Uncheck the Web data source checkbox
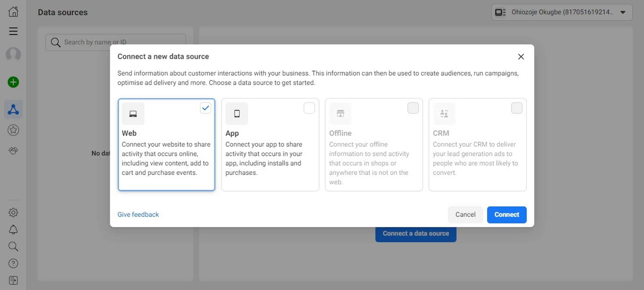Image resolution: width=644 pixels, height=290 pixels. point(205,108)
